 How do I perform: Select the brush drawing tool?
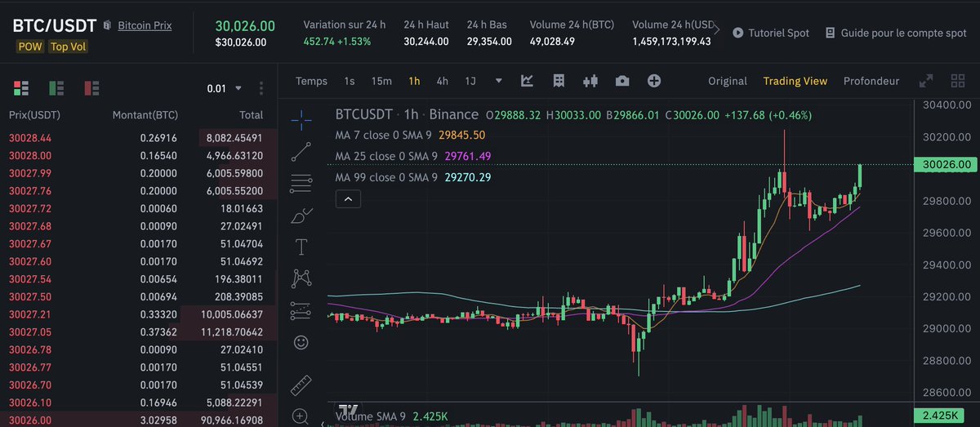[301, 216]
